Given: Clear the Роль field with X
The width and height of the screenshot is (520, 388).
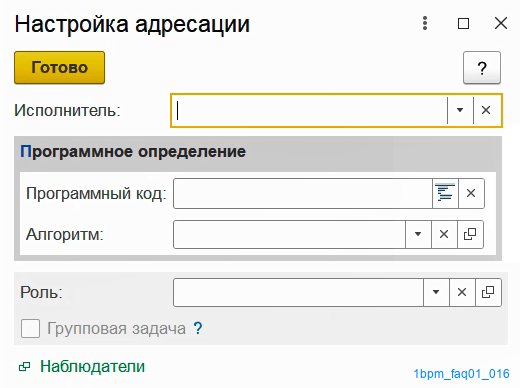Looking at the screenshot, I should [462, 292].
